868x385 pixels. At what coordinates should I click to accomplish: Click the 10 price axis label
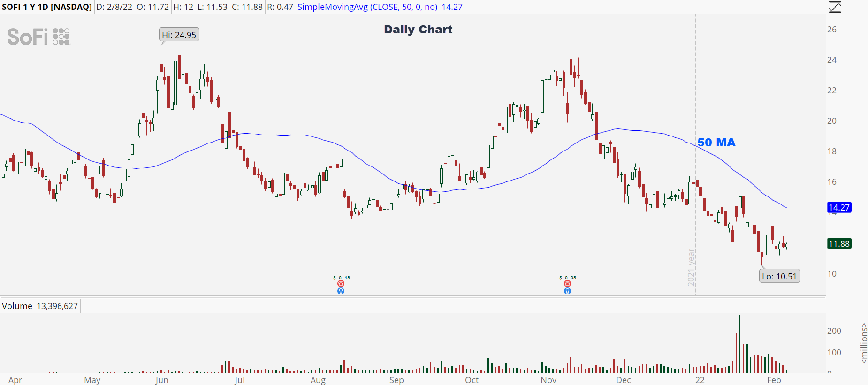tap(832, 274)
